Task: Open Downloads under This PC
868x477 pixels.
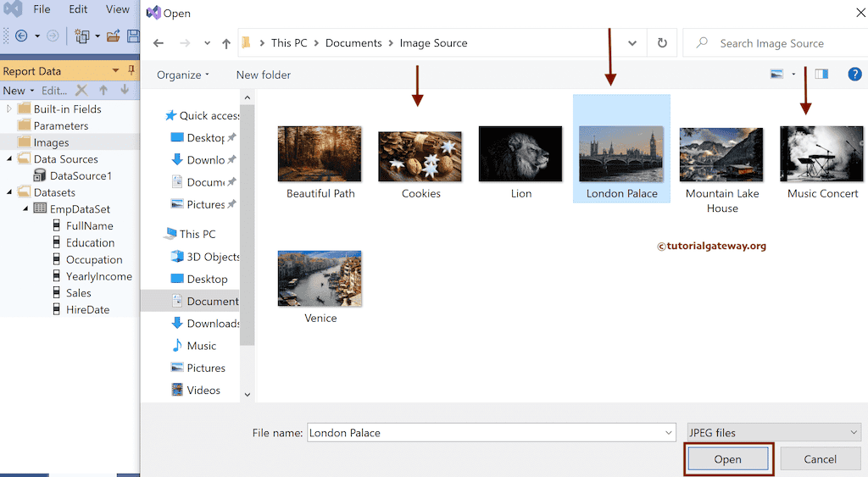Action: (x=205, y=323)
